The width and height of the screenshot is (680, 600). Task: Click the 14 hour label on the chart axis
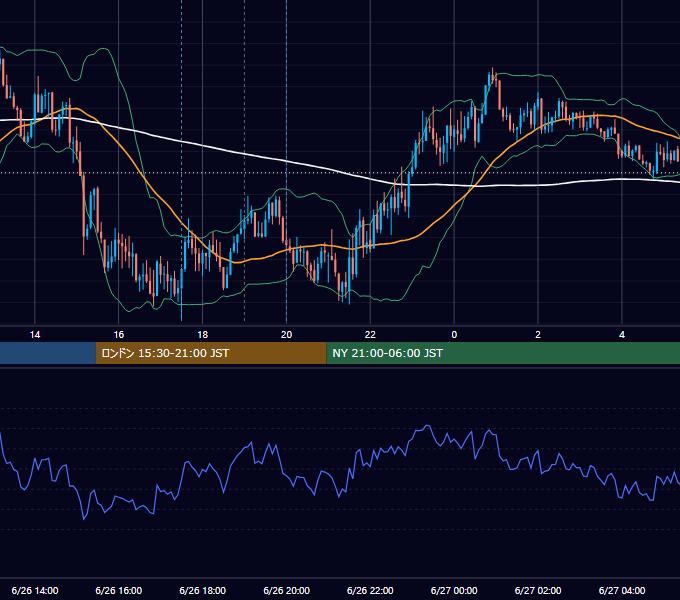(35, 335)
